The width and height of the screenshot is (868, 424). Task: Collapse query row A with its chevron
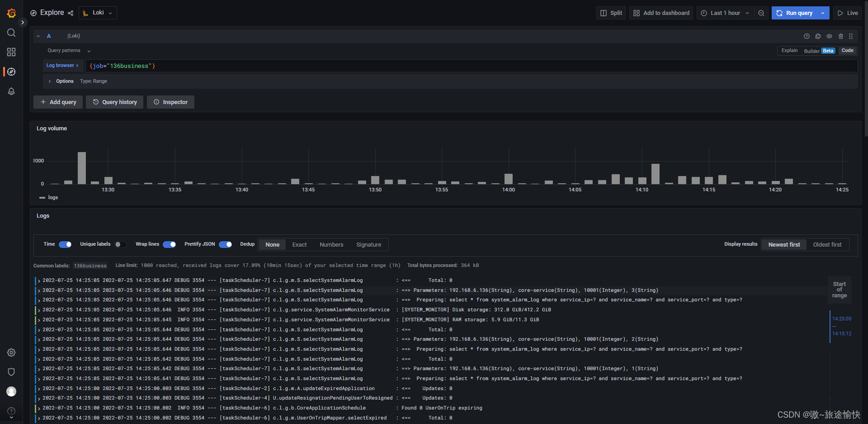pyautogui.click(x=38, y=36)
